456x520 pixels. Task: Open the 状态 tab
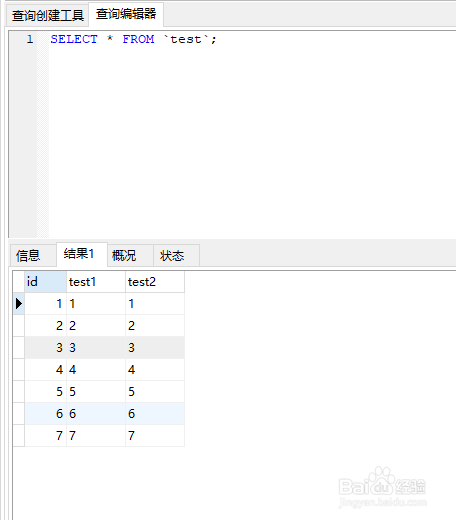176,255
